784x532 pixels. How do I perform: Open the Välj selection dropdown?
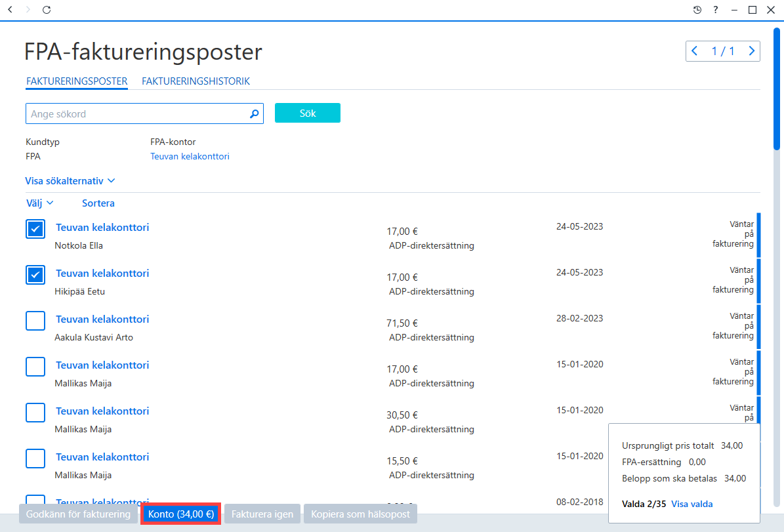(x=39, y=203)
